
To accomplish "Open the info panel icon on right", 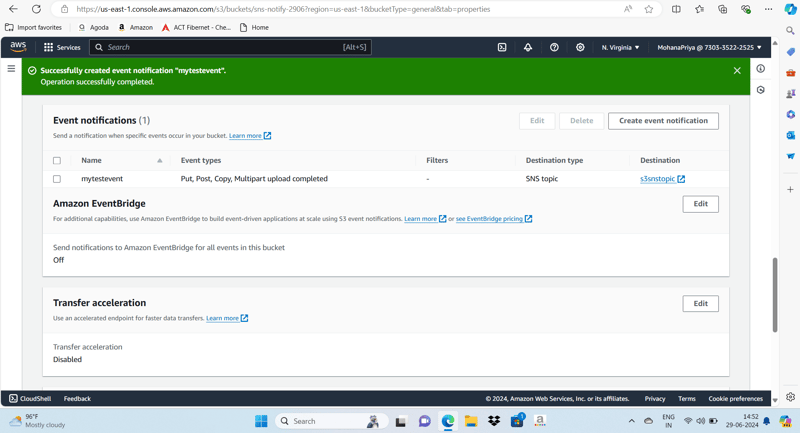I will pyautogui.click(x=761, y=68).
